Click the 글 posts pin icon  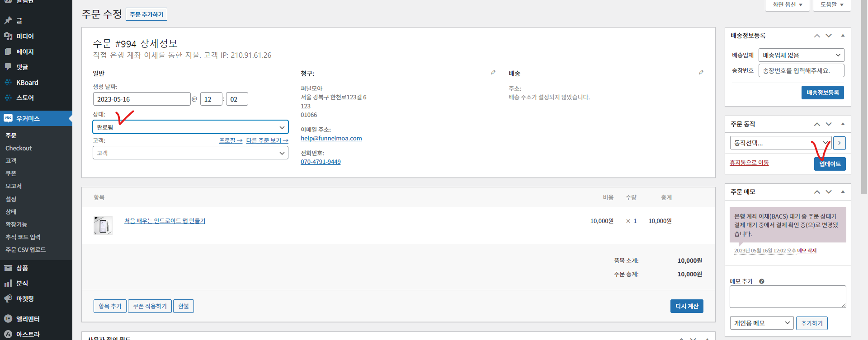[x=8, y=20]
